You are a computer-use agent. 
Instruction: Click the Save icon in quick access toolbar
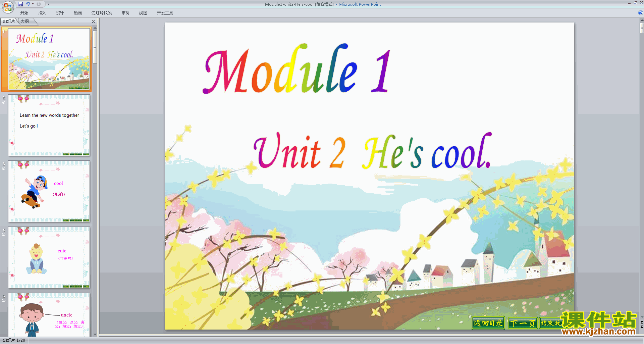(21, 4)
